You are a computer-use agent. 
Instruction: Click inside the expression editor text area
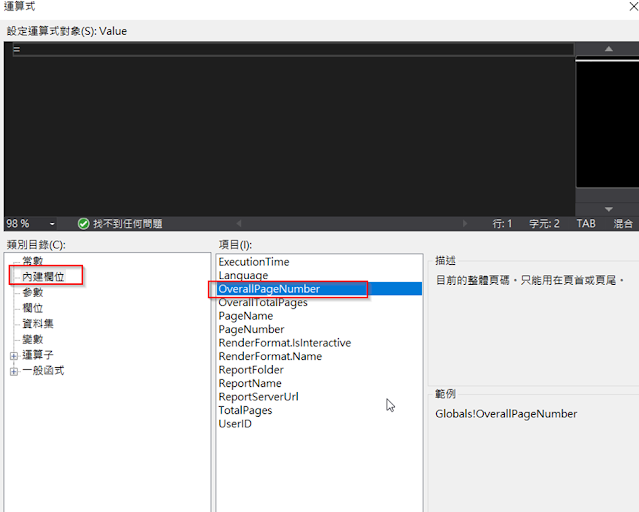(289, 130)
